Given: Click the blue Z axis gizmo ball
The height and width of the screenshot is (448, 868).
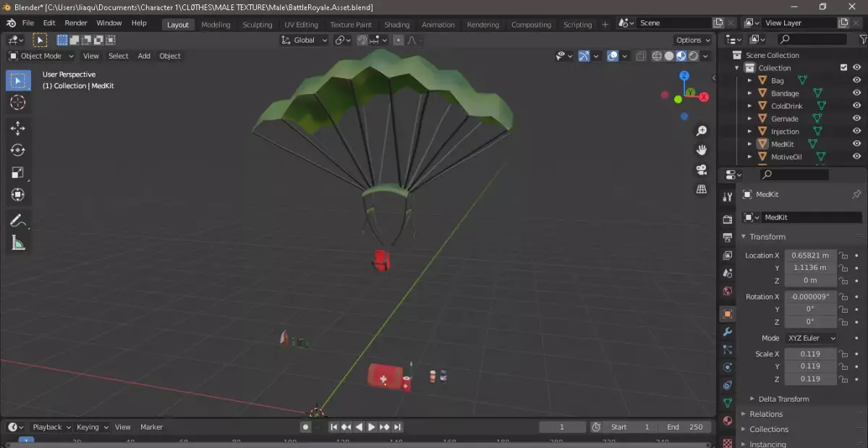Looking at the screenshot, I should point(684,75).
